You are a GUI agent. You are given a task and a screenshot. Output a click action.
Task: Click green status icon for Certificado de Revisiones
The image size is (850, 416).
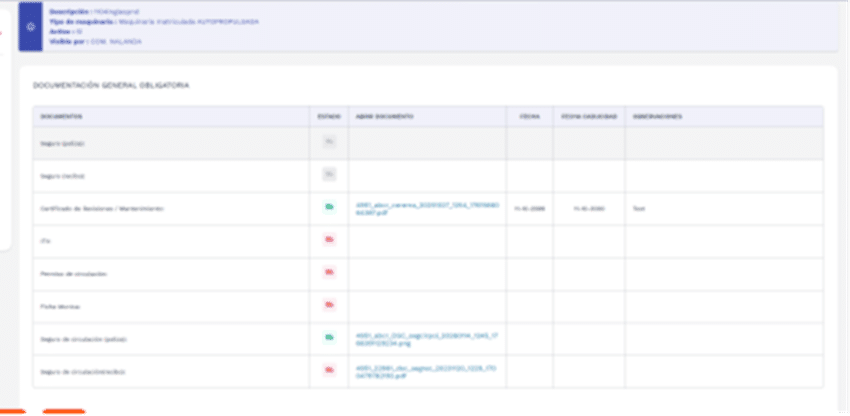tap(328, 208)
